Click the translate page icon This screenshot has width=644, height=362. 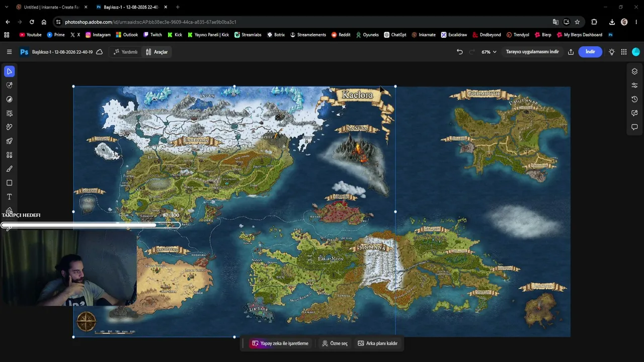coord(555,22)
